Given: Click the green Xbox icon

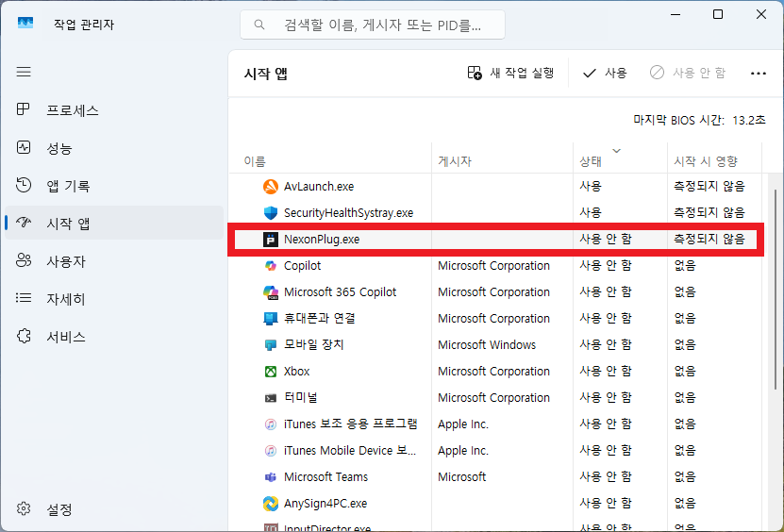Looking at the screenshot, I should [271, 372].
